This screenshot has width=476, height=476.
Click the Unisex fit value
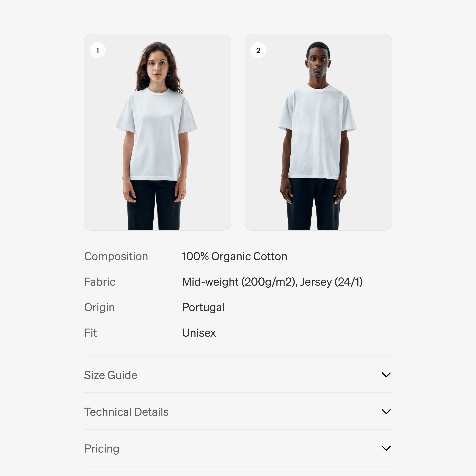pyautogui.click(x=199, y=333)
